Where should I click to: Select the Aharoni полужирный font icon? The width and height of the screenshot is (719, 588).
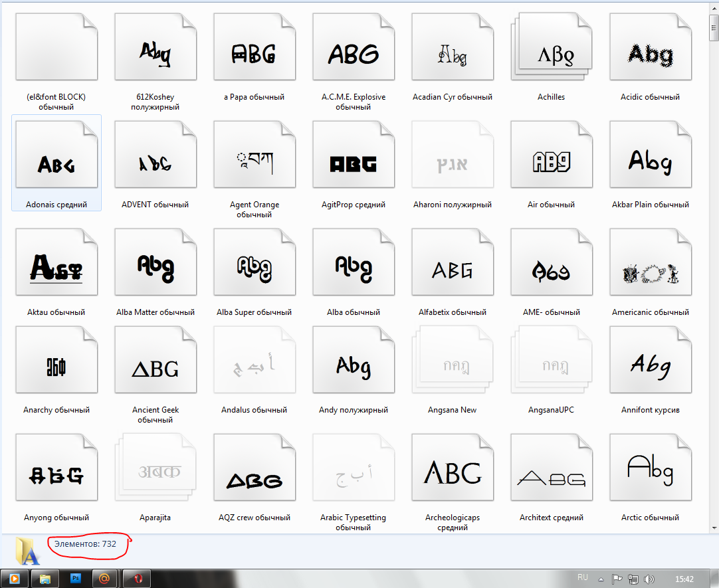point(453,154)
